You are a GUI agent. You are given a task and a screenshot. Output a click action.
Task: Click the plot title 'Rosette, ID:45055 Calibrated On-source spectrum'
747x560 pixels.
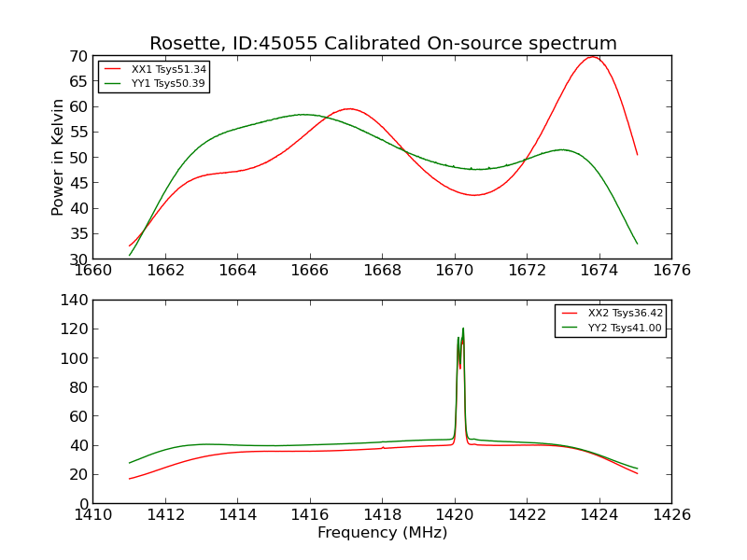383,43
